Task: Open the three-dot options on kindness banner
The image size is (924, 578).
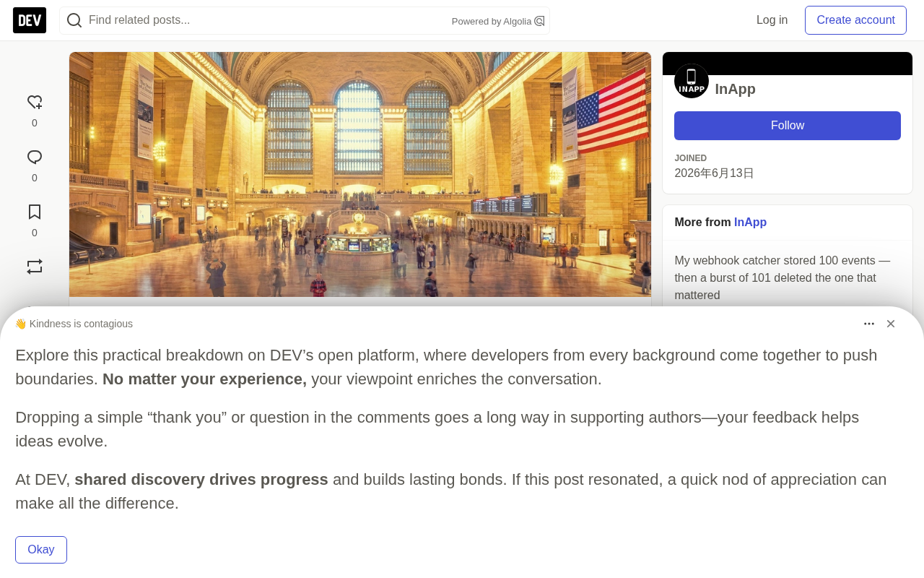Action: 869,324
